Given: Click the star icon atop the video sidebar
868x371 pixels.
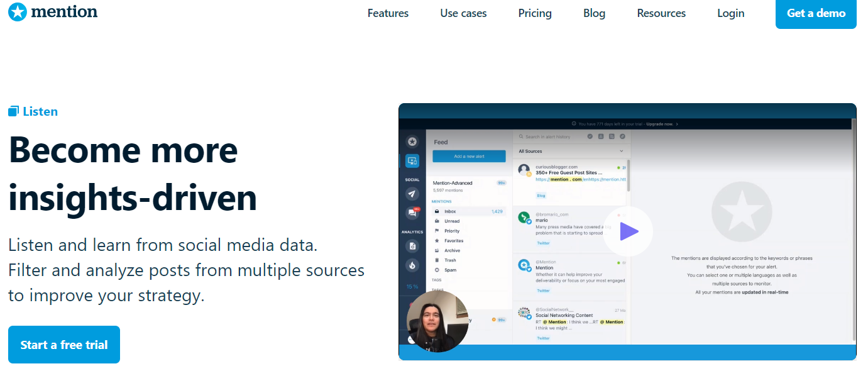Looking at the screenshot, I should click(412, 141).
